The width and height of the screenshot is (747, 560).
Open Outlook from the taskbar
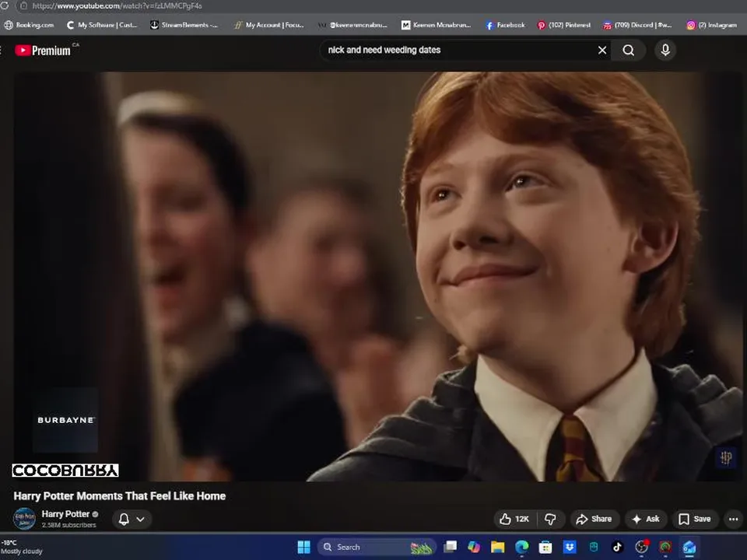(x=689, y=548)
